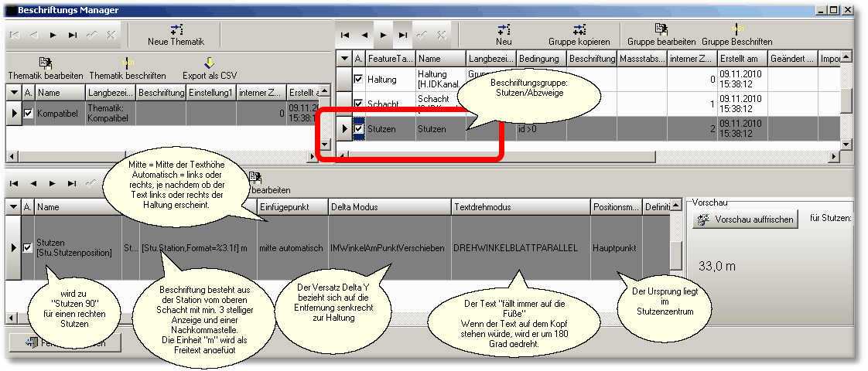Click the 'Thematik: Kompatibel' cell
The width and height of the screenshot is (868, 371).
click(111, 113)
